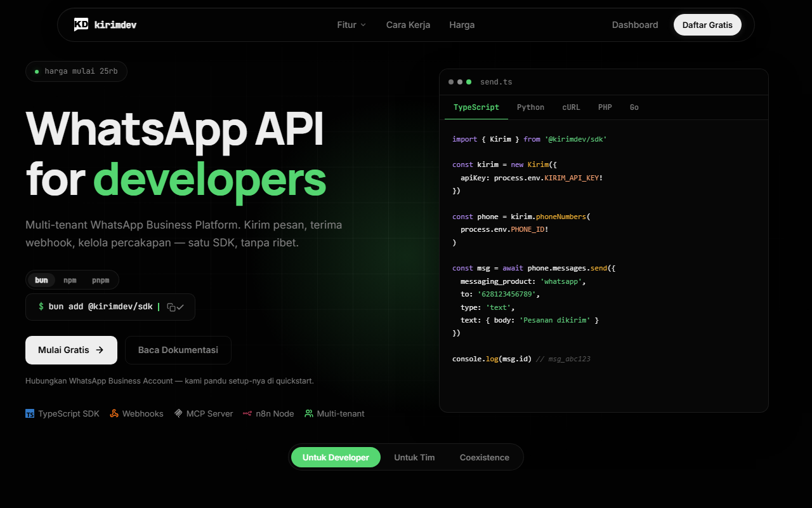Go to the Dashboard link
Viewport: 812px width, 508px height.
click(635, 25)
